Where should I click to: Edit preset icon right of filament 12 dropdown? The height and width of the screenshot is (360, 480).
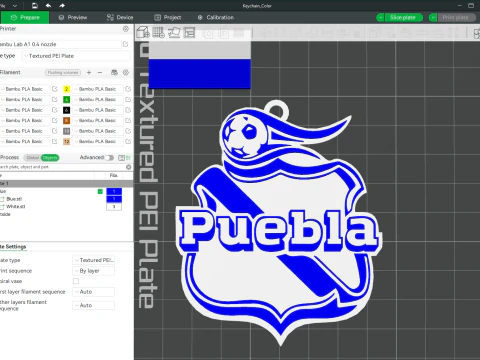(x=128, y=141)
